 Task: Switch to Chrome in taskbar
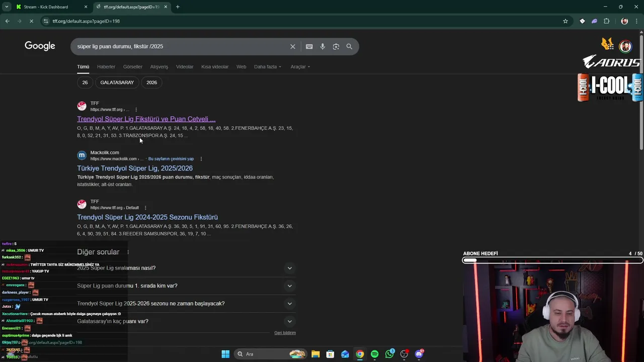[360, 354]
